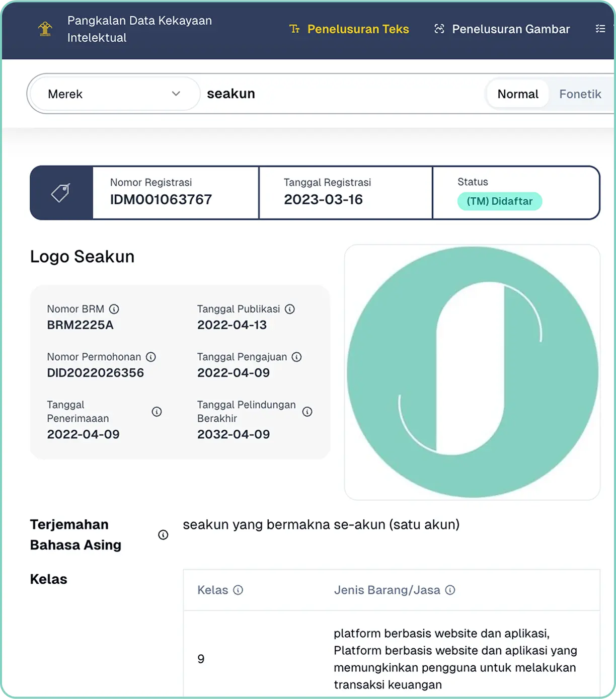Click info icon in Kelas column header
The height and width of the screenshot is (699, 616).
(x=238, y=590)
